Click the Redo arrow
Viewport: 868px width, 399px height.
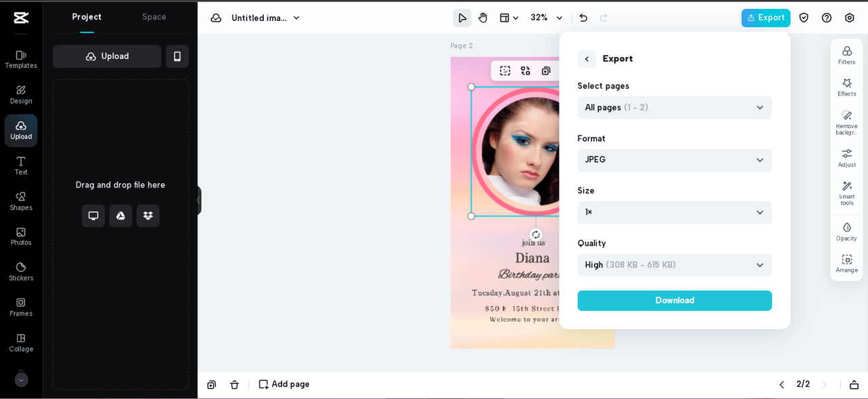[604, 18]
